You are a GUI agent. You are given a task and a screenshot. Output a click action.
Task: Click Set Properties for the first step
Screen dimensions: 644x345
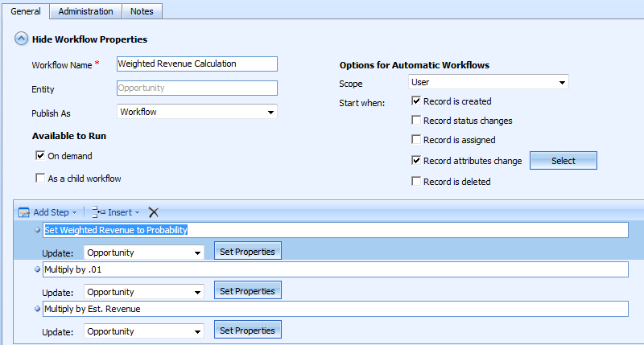(x=247, y=252)
